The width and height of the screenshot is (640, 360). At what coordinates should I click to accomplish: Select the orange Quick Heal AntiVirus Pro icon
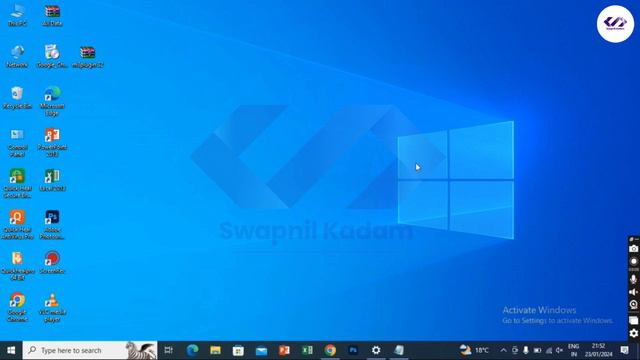[x=17, y=225]
